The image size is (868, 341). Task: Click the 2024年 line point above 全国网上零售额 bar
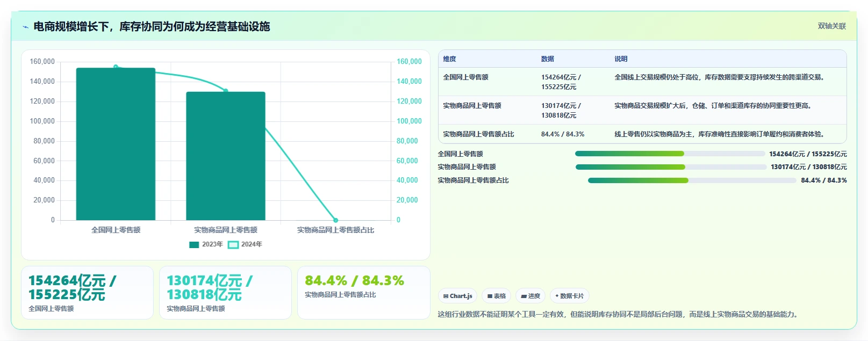[x=116, y=67]
